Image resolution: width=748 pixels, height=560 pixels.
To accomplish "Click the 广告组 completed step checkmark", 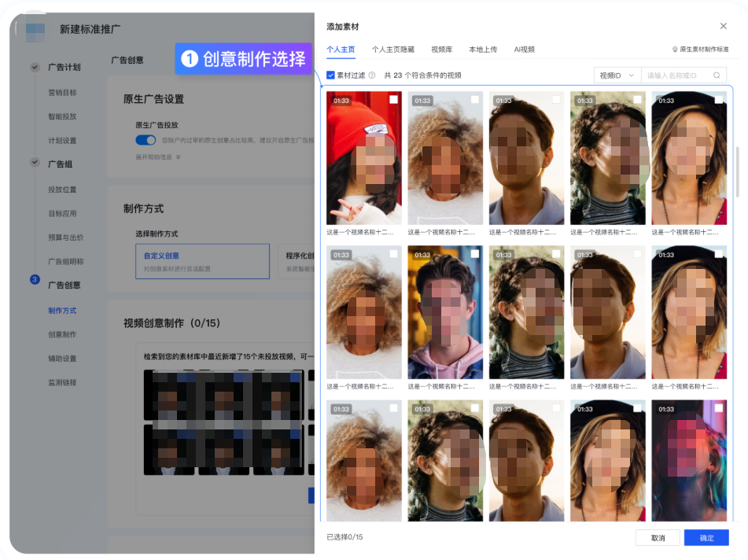I will (x=35, y=163).
